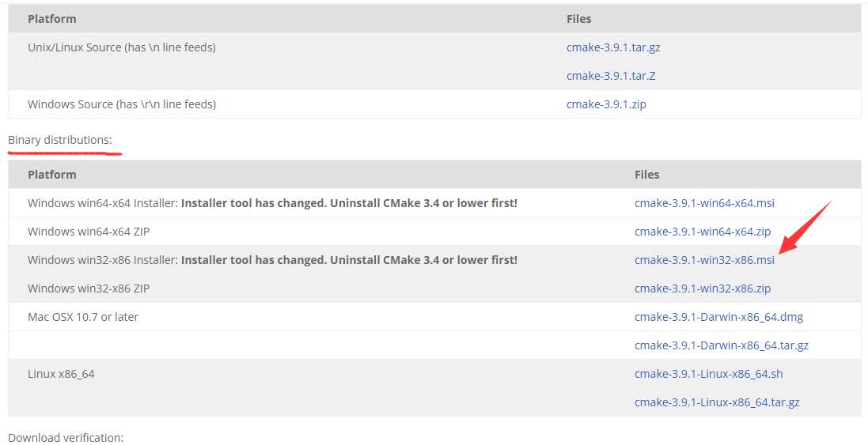The height and width of the screenshot is (445, 868).
Task: Open the cmake-3.9.1-Linux-x86_64.tar.gz link
Action: (717, 402)
